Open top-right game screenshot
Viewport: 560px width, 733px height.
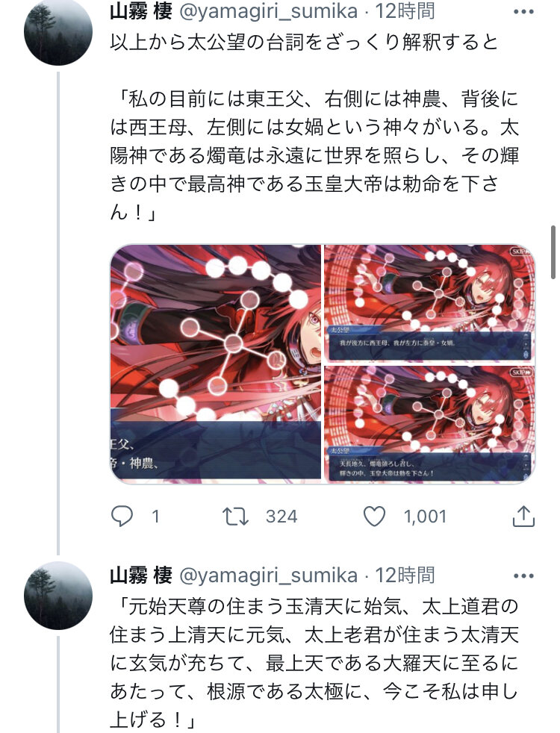[x=429, y=302]
